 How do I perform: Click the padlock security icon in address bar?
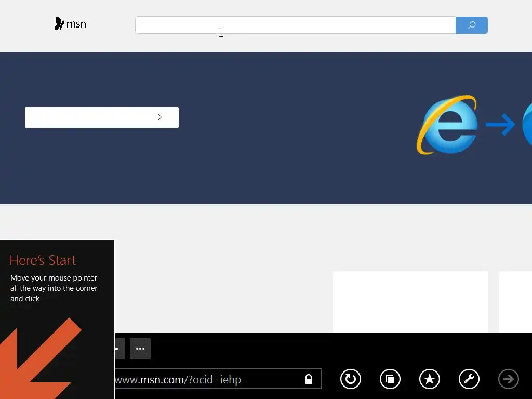tap(309, 379)
